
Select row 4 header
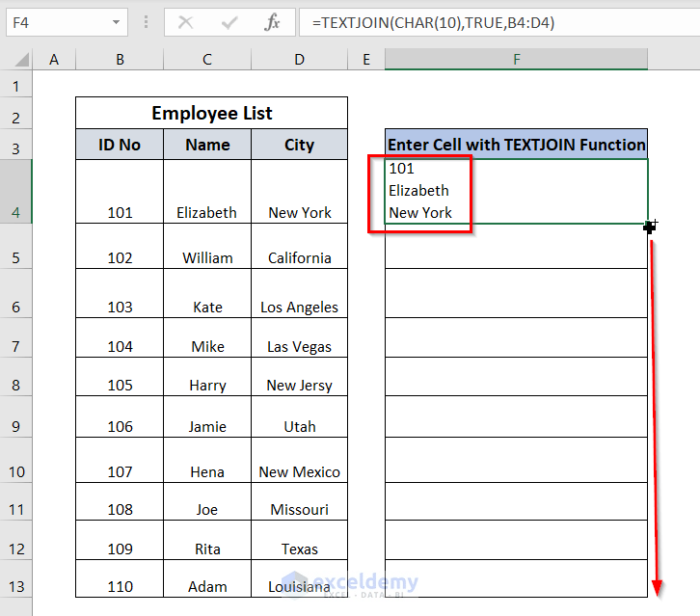click(16, 191)
